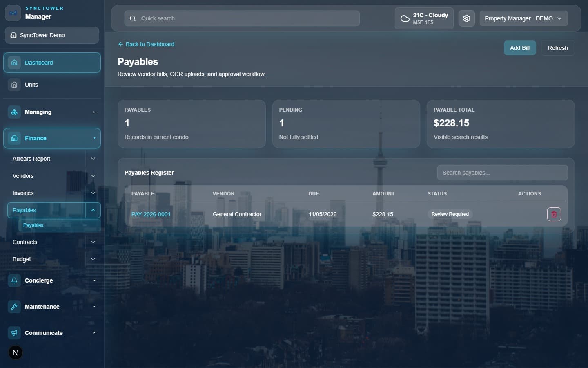Expand the Vendors chevron
The height and width of the screenshot is (368, 588).
pyautogui.click(x=93, y=176)
